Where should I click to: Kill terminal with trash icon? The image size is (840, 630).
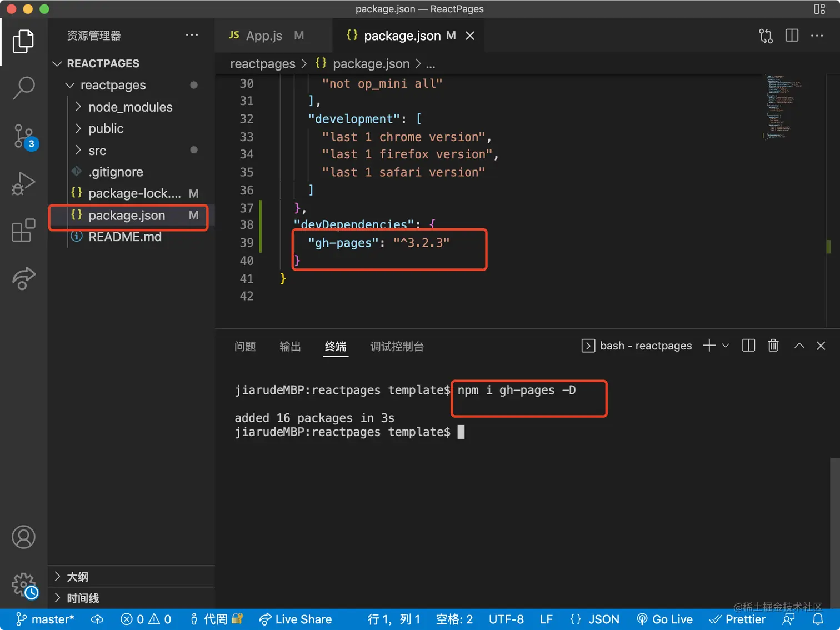[773, 346]
